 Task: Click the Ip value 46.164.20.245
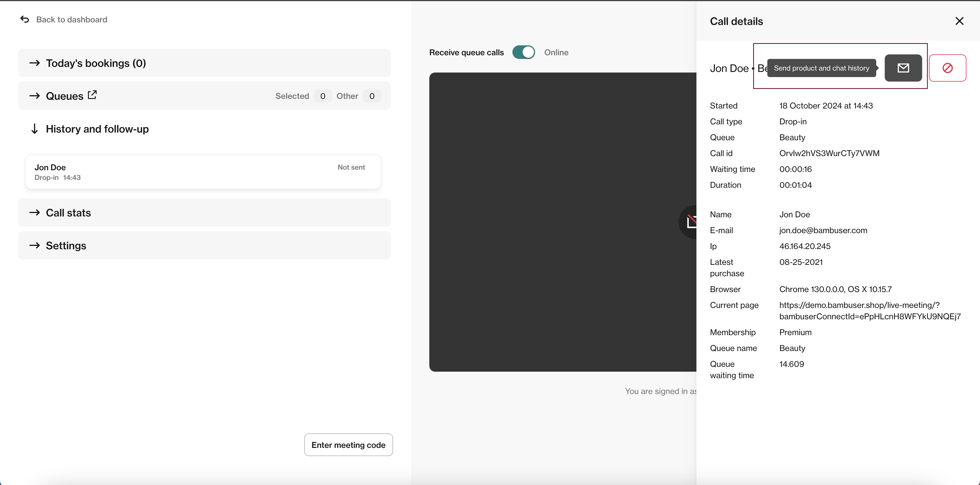(805, 246)
